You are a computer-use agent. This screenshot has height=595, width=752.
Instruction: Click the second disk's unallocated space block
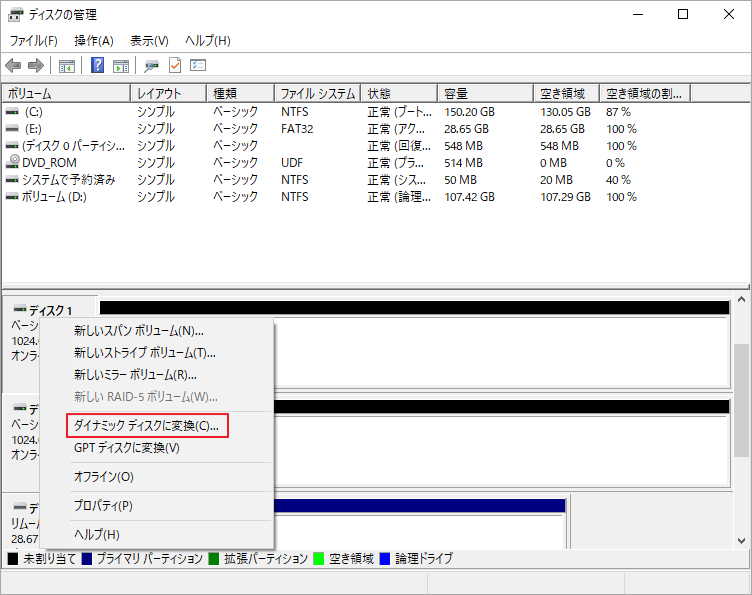[x=501, y=443]
